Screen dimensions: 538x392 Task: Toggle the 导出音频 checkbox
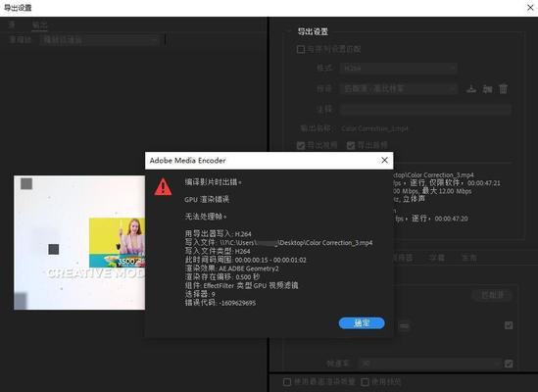[x=350, y=146]
